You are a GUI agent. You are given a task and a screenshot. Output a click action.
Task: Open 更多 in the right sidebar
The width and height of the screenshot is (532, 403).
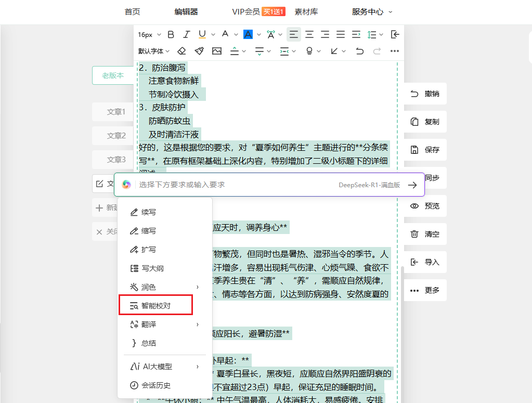425,290
